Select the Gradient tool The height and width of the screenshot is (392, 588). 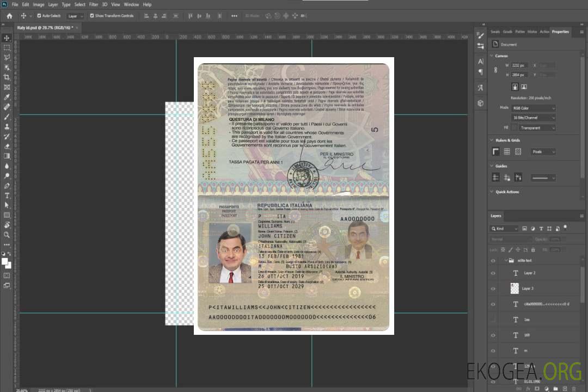coord(7,156)
